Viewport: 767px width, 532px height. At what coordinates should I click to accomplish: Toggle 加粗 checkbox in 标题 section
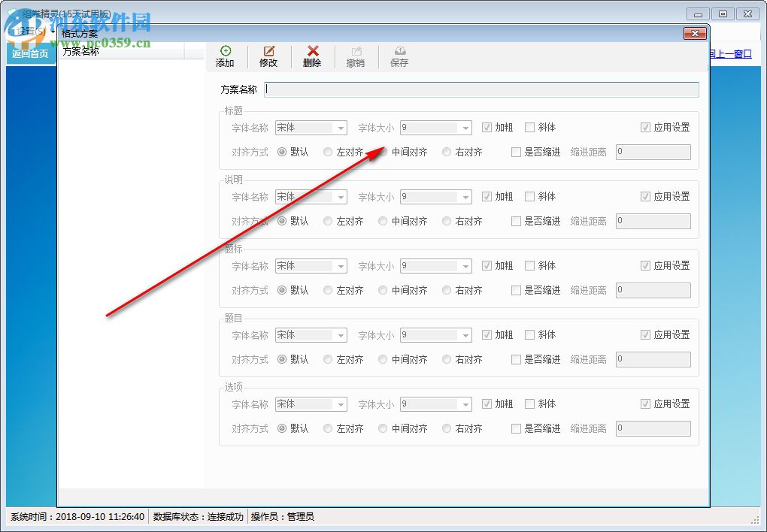coord(487,128)
